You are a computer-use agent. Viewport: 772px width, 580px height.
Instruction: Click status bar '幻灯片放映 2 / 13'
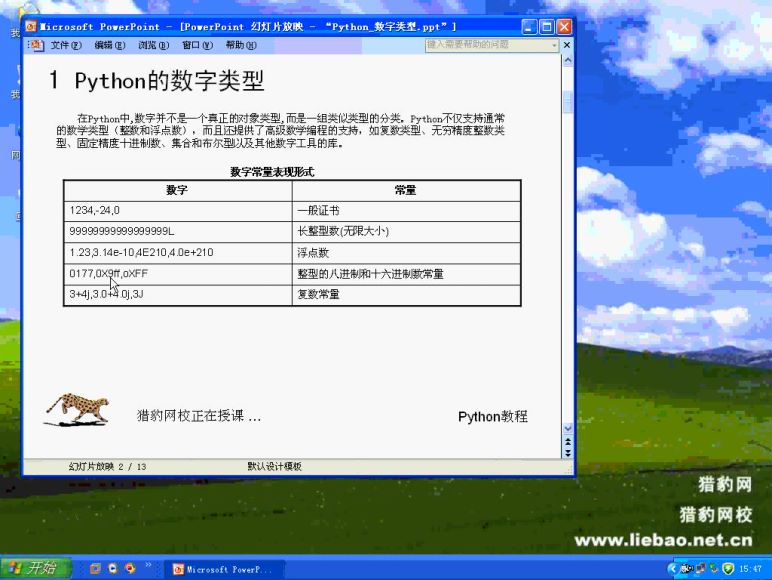click(107, 466)
